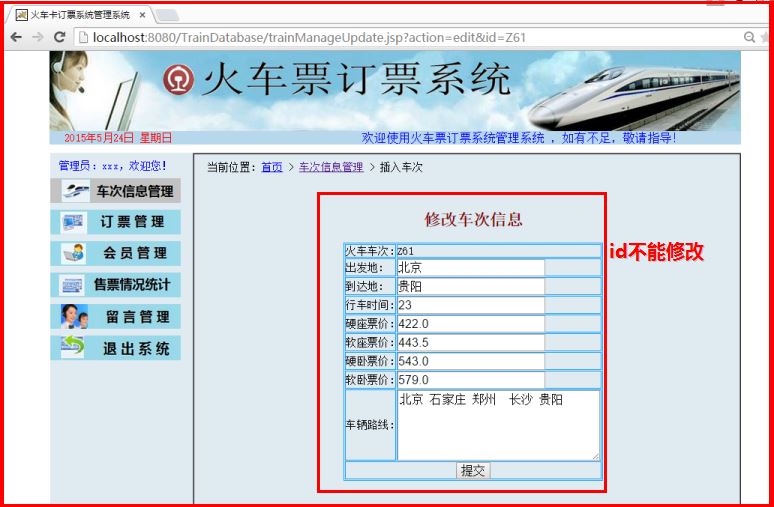The height and width of the screenshot is (507, 774).
Task: Click the 车辆路线 route textarea
Action: coord(499,426)
